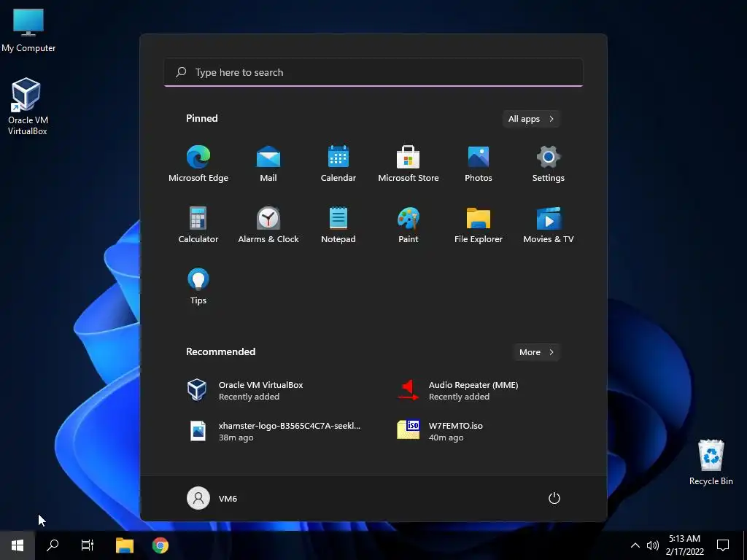The width and height of the screenshot is (747, 560).
Task: Launch the Paint app
Action: pyautogui.click(x=409, y=225)
